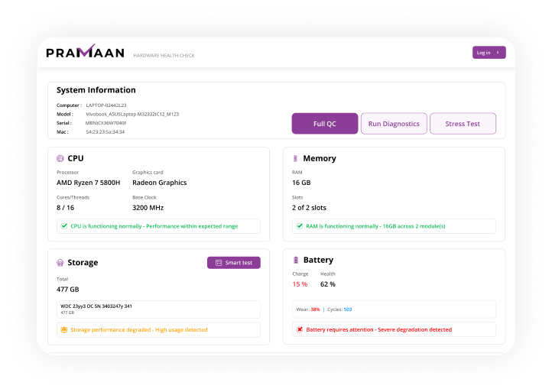Screen dimensions: 552x392
Task: Click the battery cycles 503 value
Action: click(x=348, y=309)
